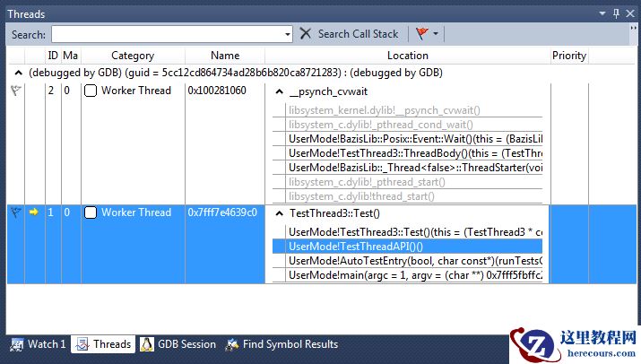Sort by the ID column header
Image resolution: width=641 pixels, height=364 pixels.
53,56
